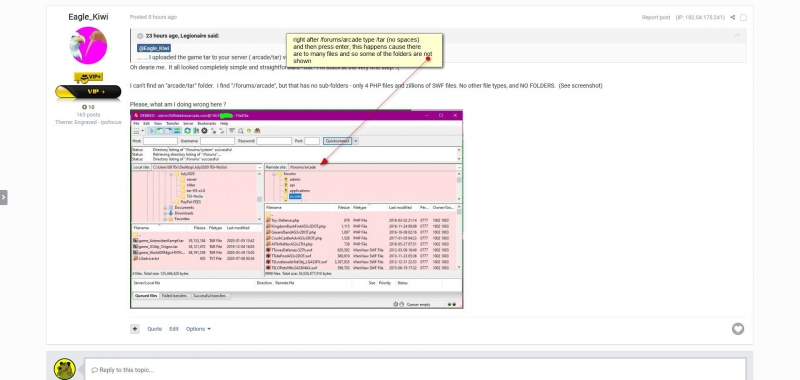Image resolution: width=800 pixels, height=380 pixels.
Task: Open the Eagle_Kiwi username profile link
Action: [88, 17]
